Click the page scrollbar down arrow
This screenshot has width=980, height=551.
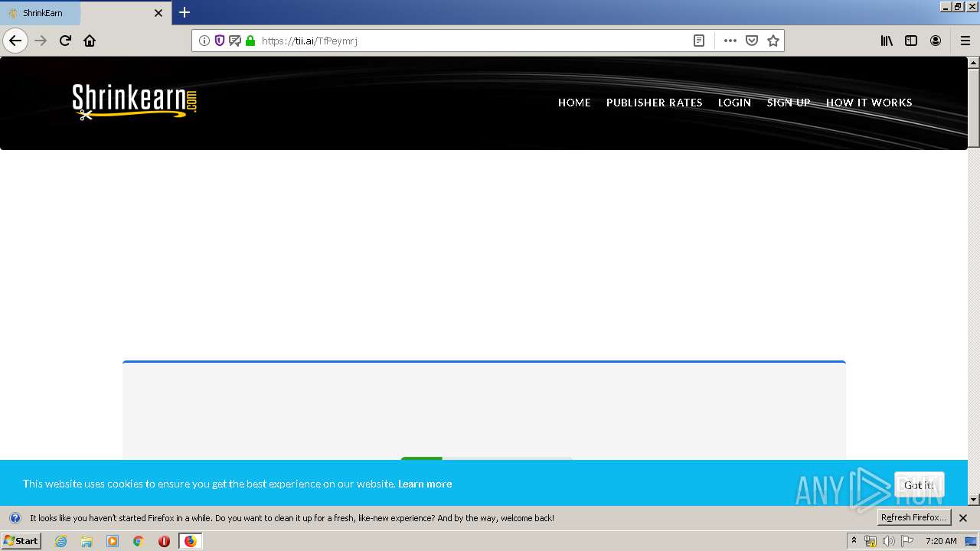click(x=974, y=499)
